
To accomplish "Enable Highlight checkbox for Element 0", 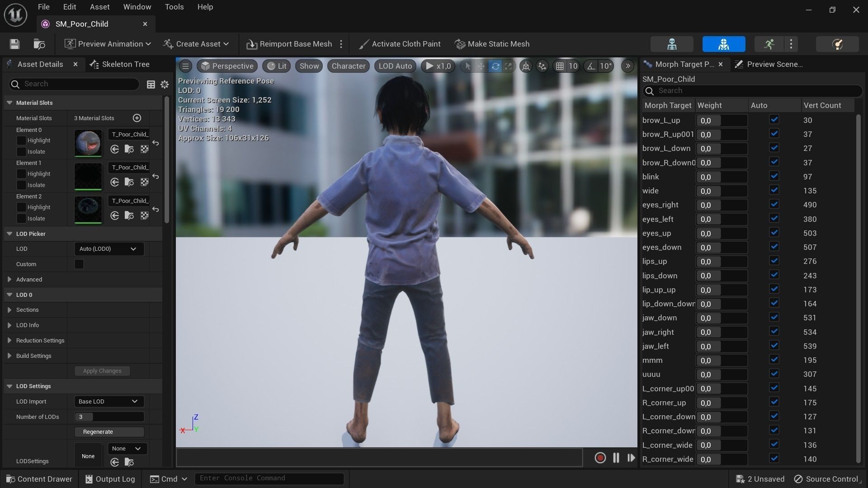I will coord(21,141).
